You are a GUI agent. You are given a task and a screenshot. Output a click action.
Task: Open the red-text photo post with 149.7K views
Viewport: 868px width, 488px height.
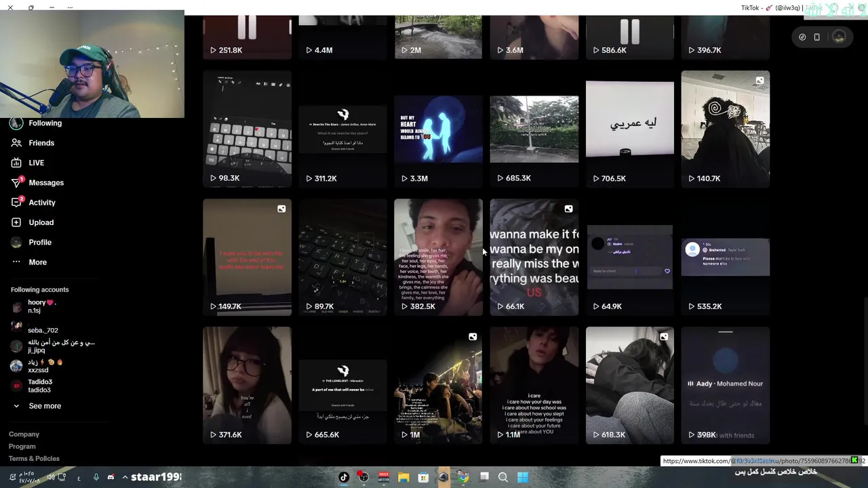pyautogui.click(x=247, y=257)
